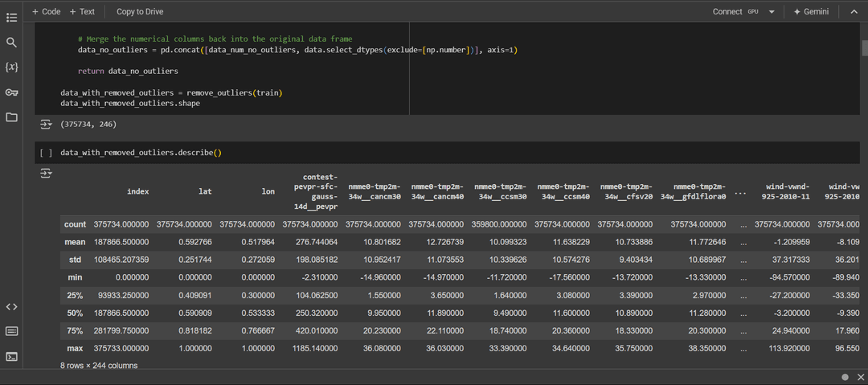Open the Terminal panel icon
The image size is (868, 385).
click(11, 356)
